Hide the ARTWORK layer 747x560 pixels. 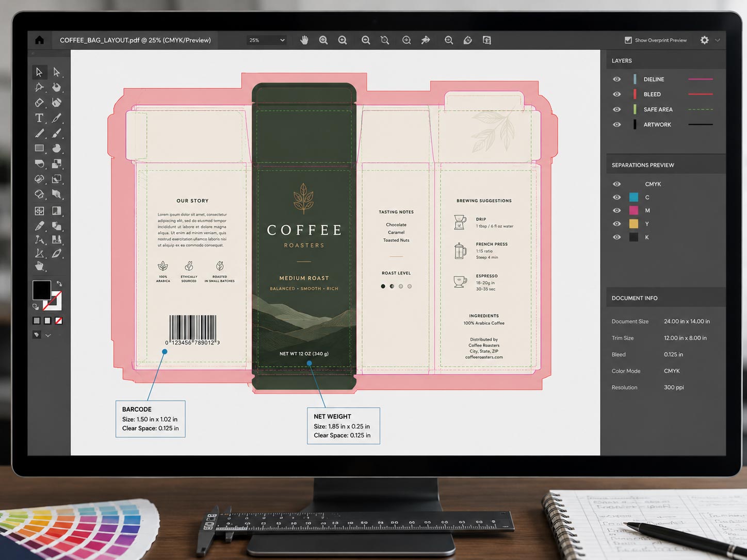pos(616,125)
